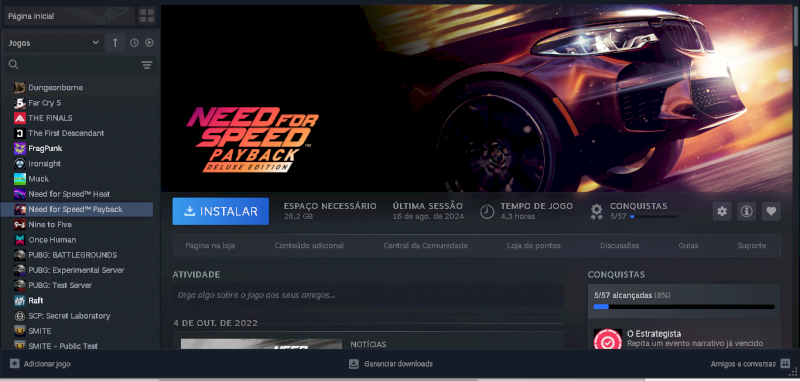This screenshot has width=800, height=381.
Task: Click the download icon beside Gerenciar downloads
Action: [x=354, y=364]
